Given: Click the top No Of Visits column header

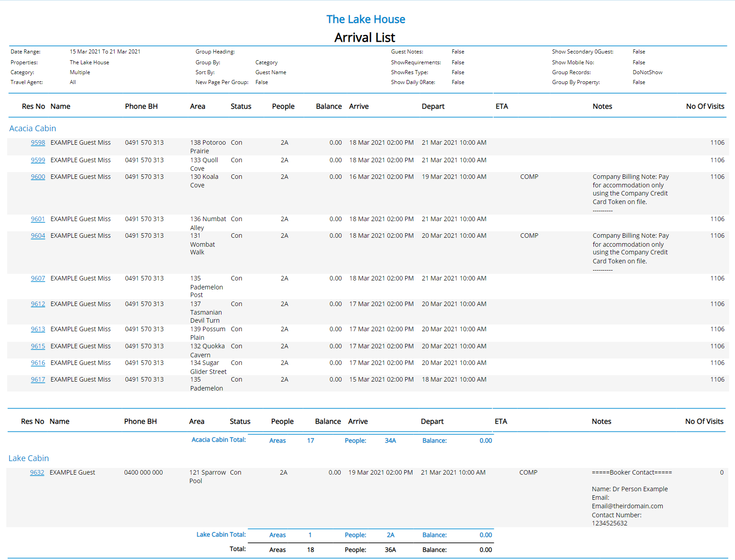Looking at the screenshot, I should coord(705,107).
